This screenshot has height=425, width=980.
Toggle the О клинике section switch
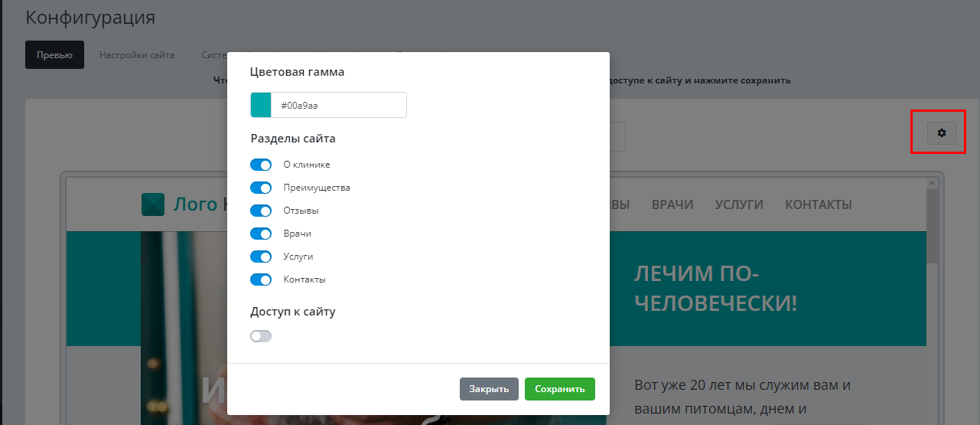tap(261, 165)
